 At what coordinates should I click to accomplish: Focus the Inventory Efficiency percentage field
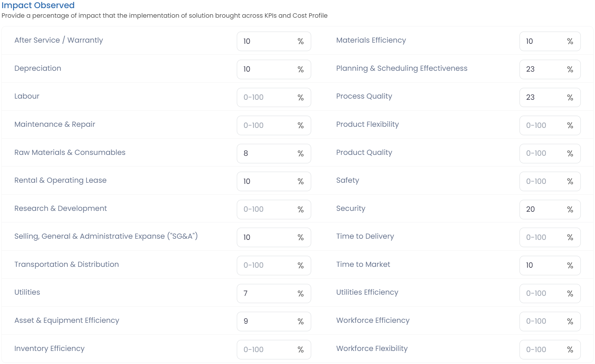267,349
